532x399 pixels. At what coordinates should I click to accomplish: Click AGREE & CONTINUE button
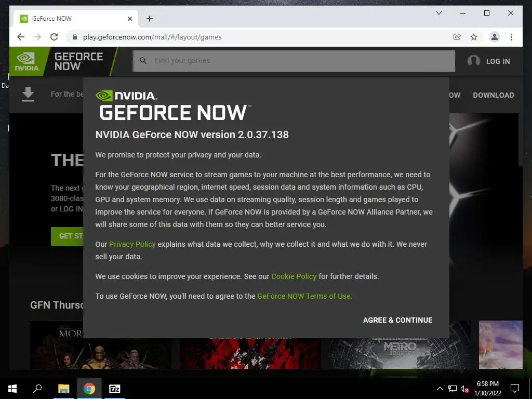pos(397,320)
